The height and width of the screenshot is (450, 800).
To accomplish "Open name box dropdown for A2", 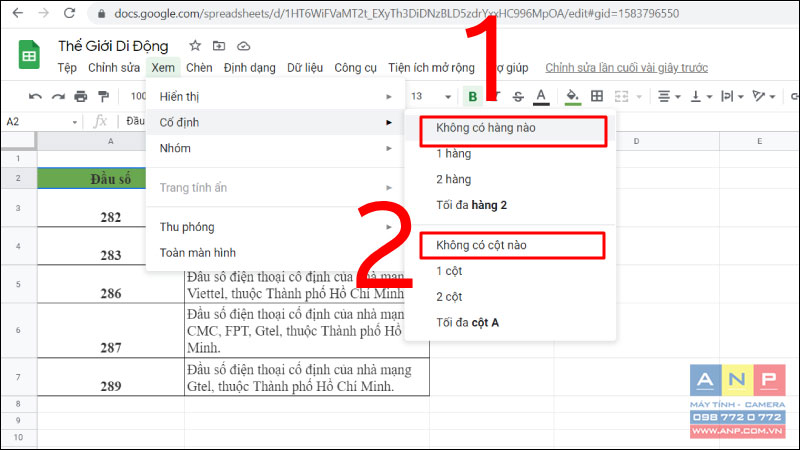I will pyautogui.click(x=74, y=122).
